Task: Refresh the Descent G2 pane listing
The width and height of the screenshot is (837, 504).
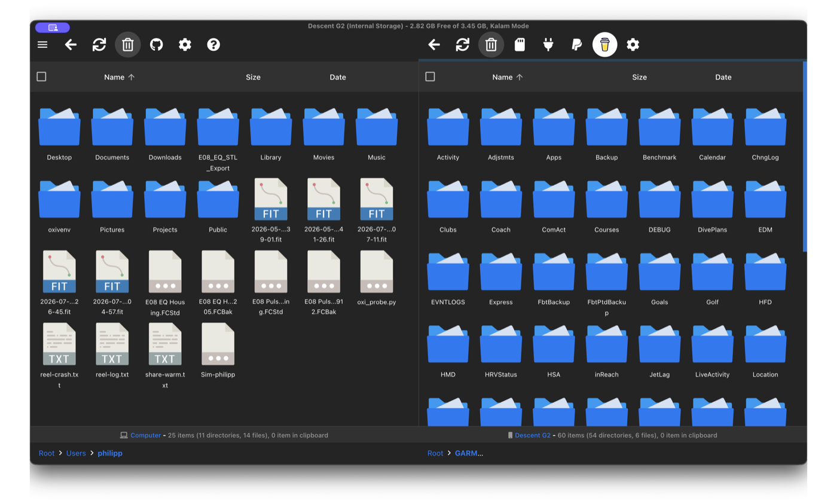Action: 463,44
